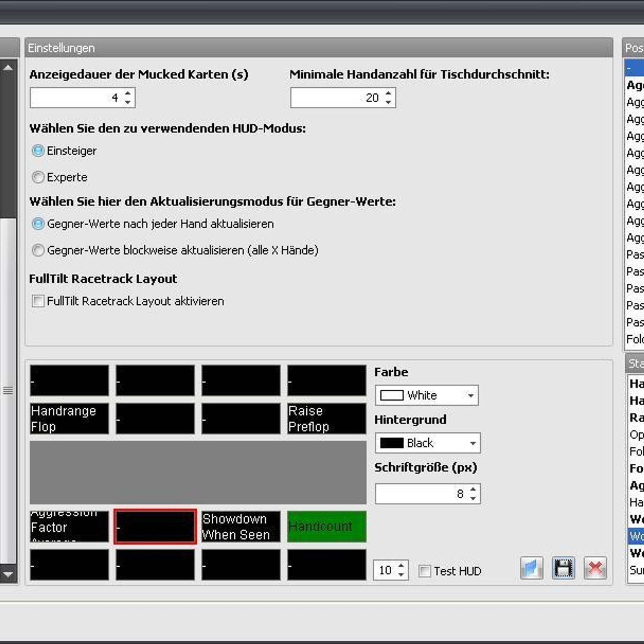Increase Anzeigedauer der Mucked Karten value
This screenshot has height=644, width=644.
(x=128, y=93)
